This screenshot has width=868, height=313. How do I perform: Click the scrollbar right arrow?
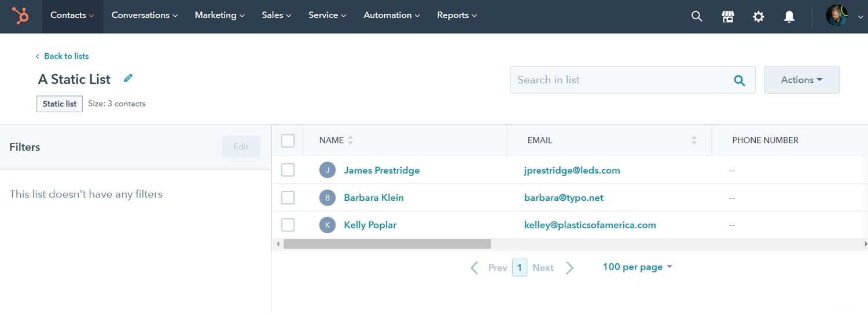(x=865, y=244)
